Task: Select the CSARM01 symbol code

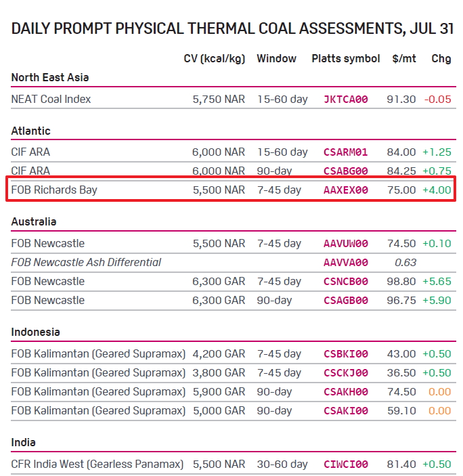Action: (x=346, y=152)
